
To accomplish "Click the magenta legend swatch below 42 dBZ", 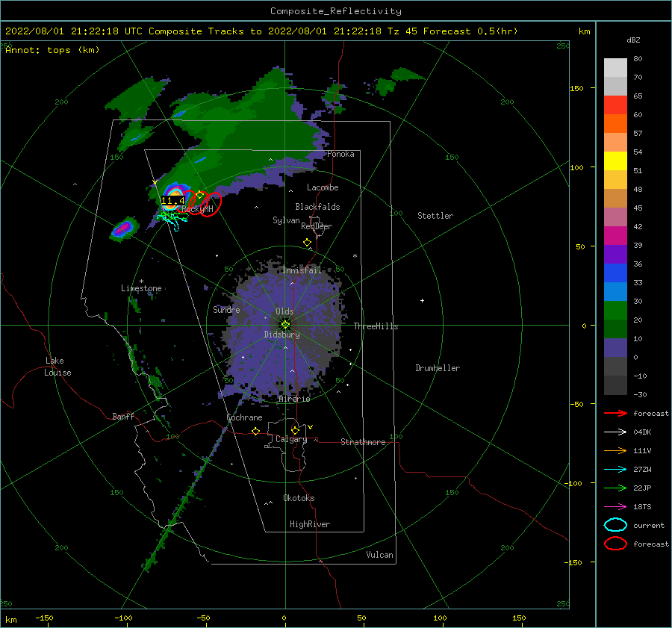I will [x=615, y=236].
